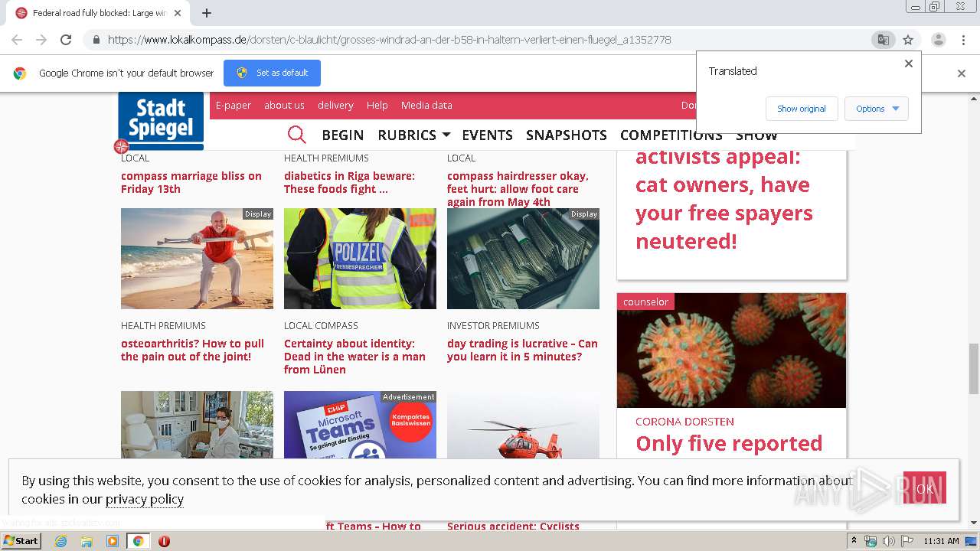The image size is (980, 551).
Task: Open a new tab with plus icon
Action: point(207,13)
